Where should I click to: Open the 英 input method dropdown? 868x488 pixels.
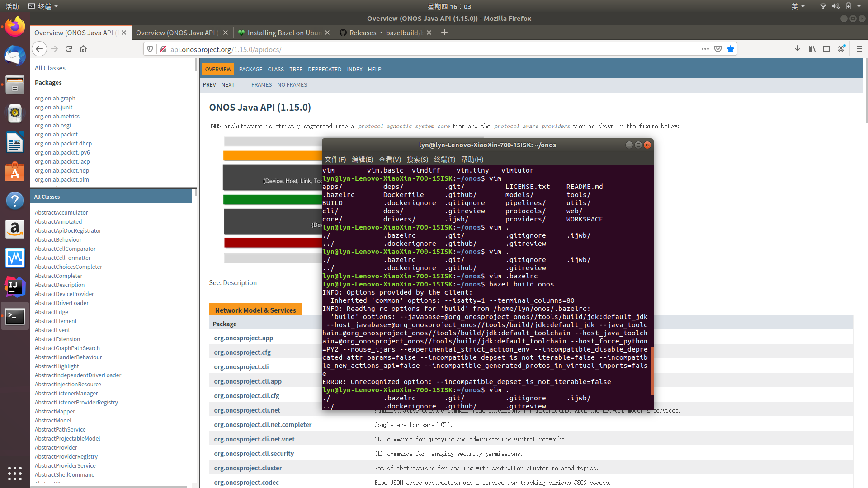click(x=798, y=6)
